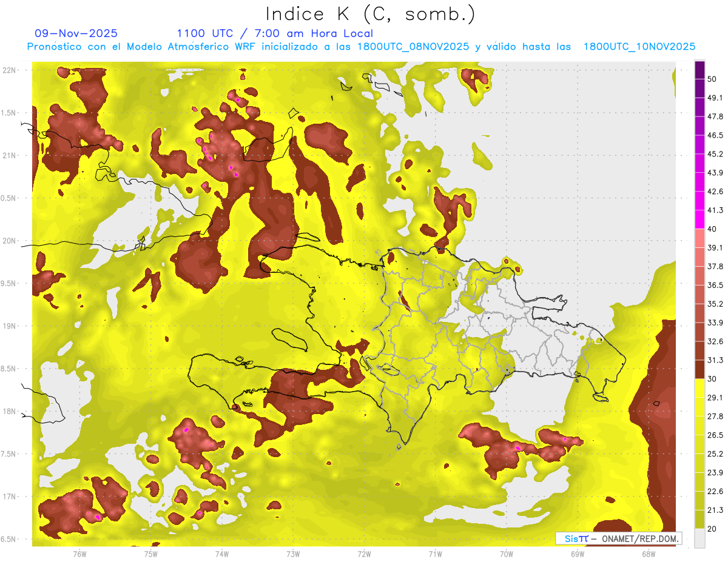Click longitude label "73W"
728x562 pixels.
pos(293,554)
